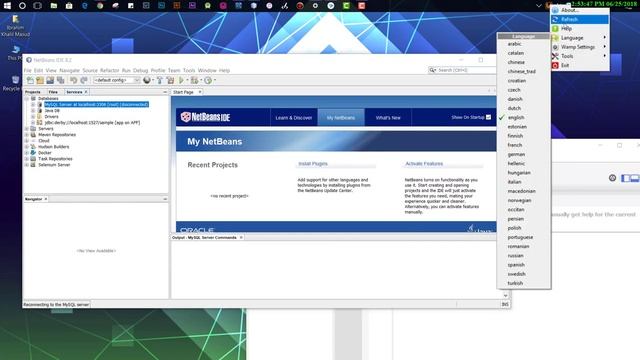Close the Services tab

(x=86, y=92)
